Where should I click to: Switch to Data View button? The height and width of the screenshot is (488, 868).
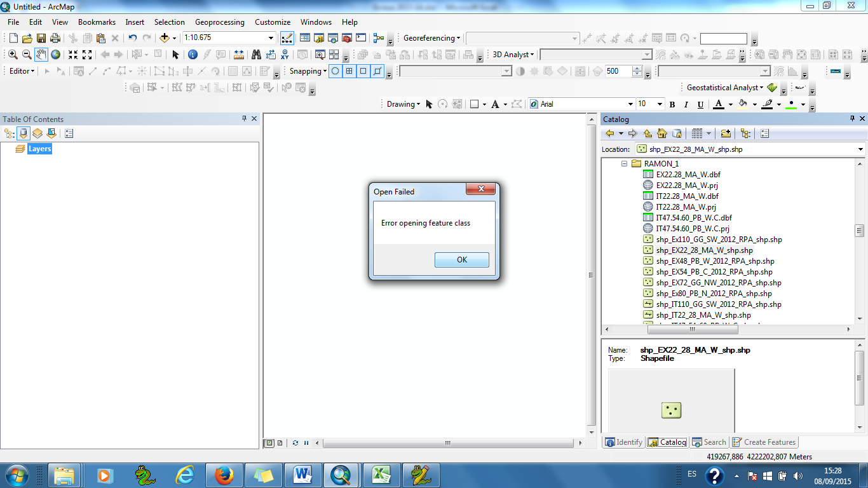coord(269,443)
